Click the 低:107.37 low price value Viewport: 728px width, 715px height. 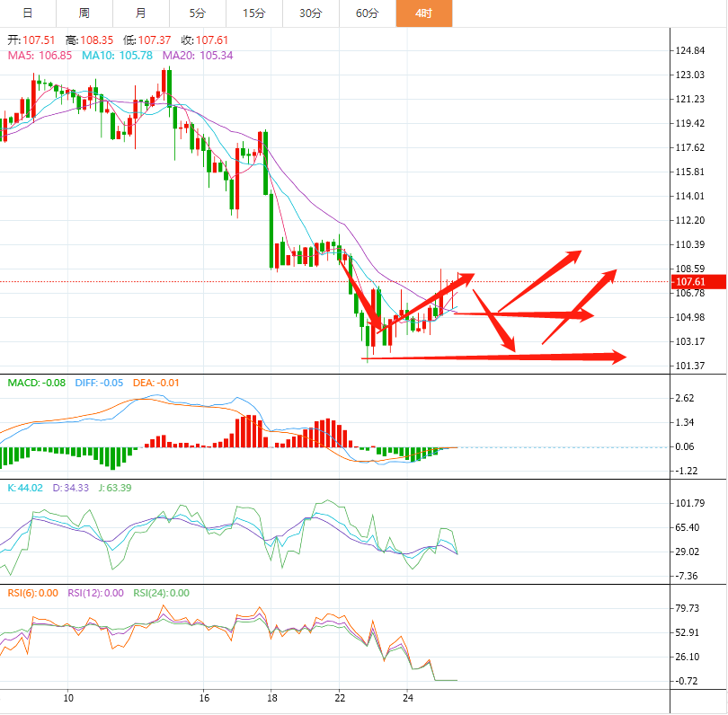pos(147,40)
